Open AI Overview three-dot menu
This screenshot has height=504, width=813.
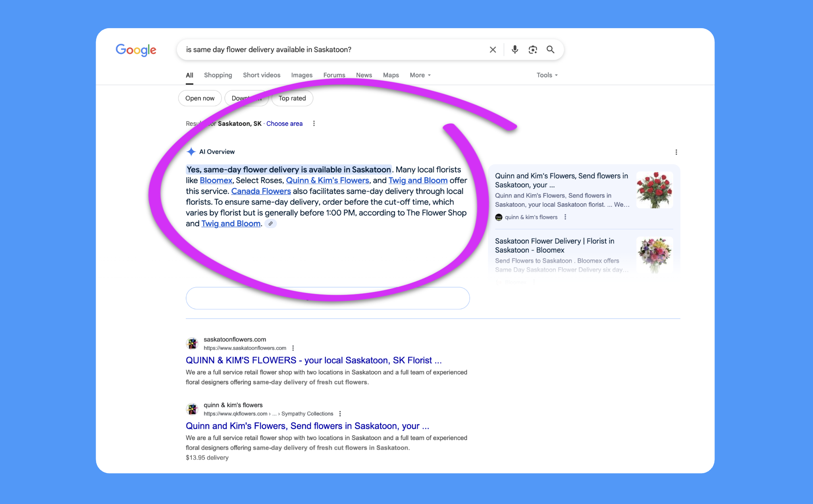pyautogui.click(x=676, y=152)
